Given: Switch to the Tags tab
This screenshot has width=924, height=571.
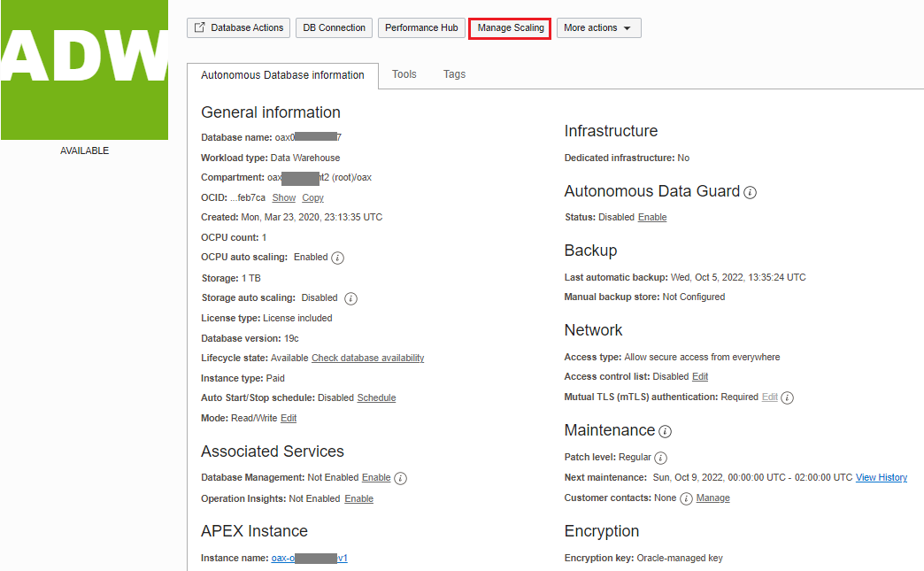Looking at the screenshot, I should coord(454,74).
